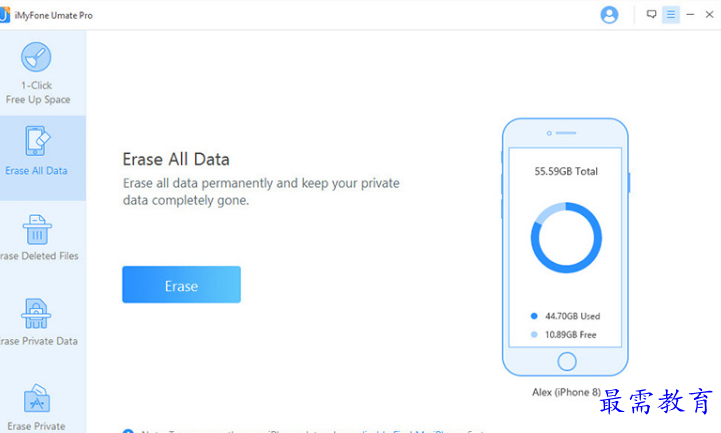Image resolution: width=721 pixels, height=433 pixels.
Task: Click the light blue "10.89GB Free" legend dot
Action: tap(534, 334)
